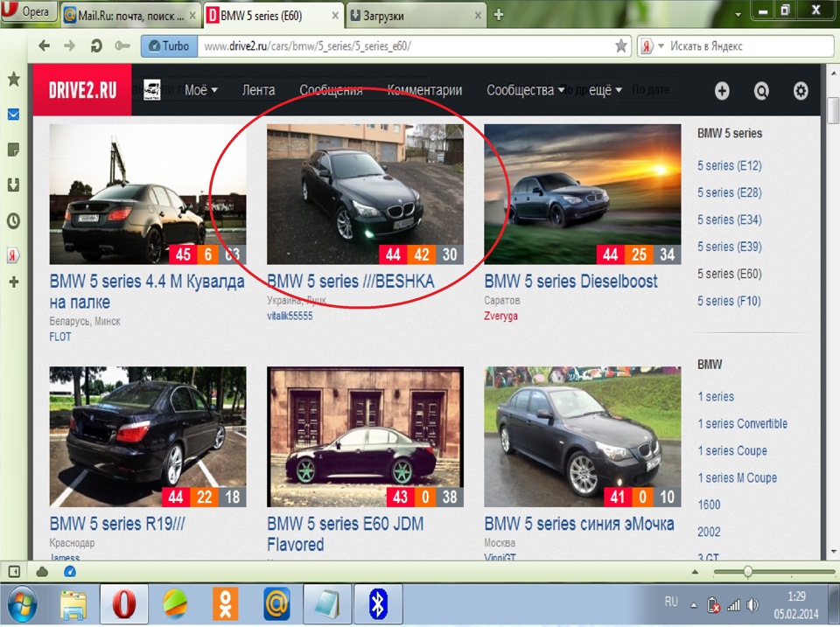Open BMW 5 series 4.4 M Кувалда на палке
Viewport: 840px width, 627px height.
coord(147,291)
